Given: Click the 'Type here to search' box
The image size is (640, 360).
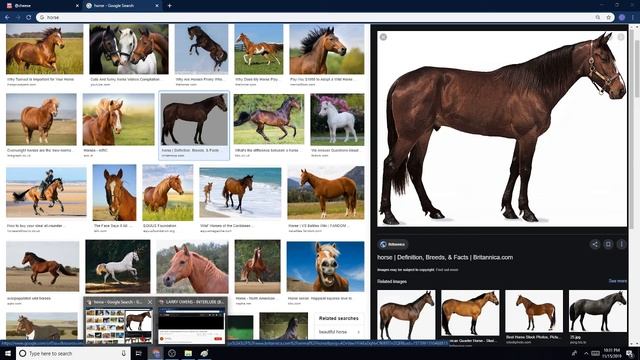Looking at the screenshot, I should pyautogui.click(x=73, y=353).
